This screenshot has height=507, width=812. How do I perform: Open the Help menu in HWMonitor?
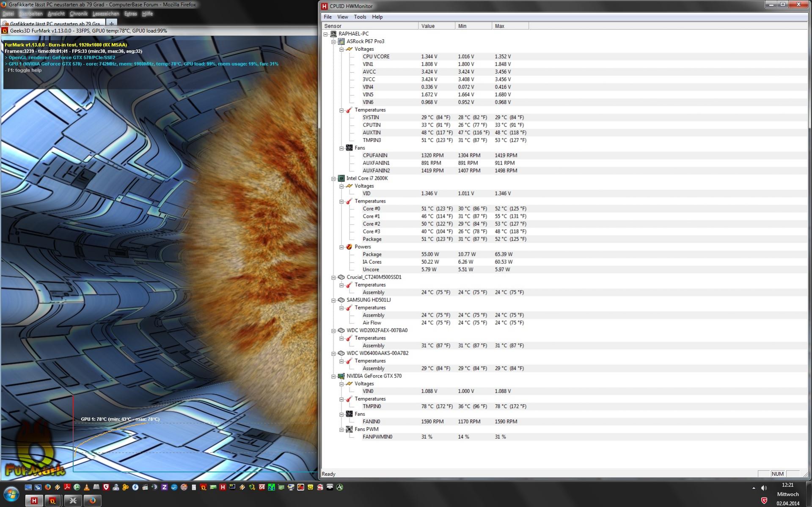point(377,17)
